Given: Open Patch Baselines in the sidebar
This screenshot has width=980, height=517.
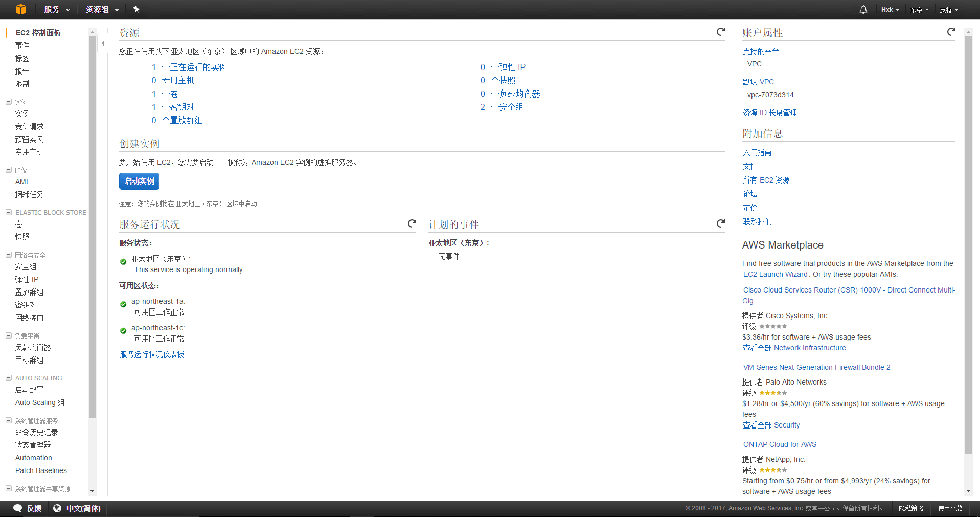Looking at the screenshot, I should (x=41, y=470).
